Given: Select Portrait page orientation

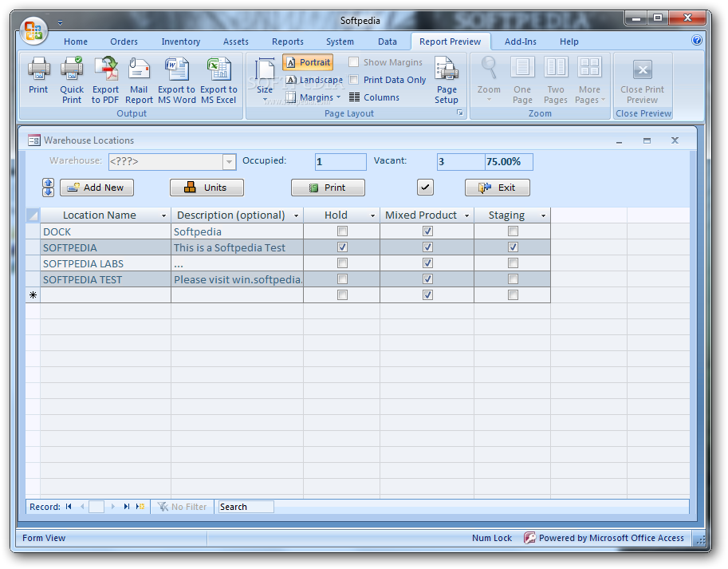Looking at the screenshot, I should tap(308, 62).
